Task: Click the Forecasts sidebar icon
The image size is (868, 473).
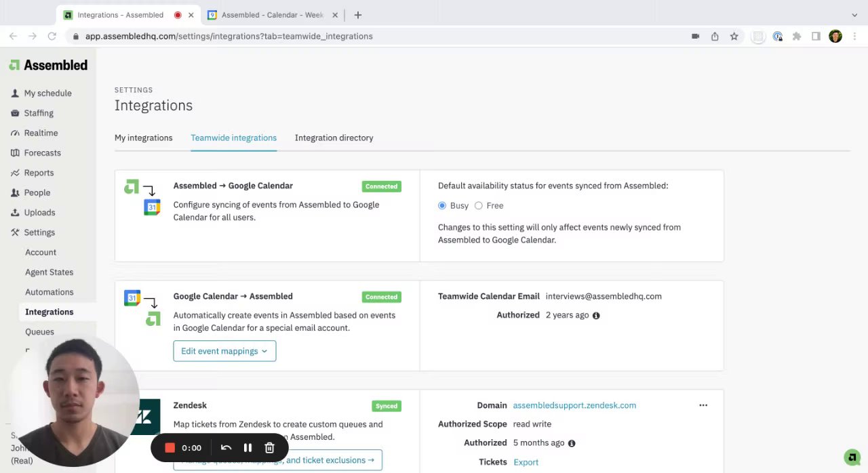Action: pos(15,153)
